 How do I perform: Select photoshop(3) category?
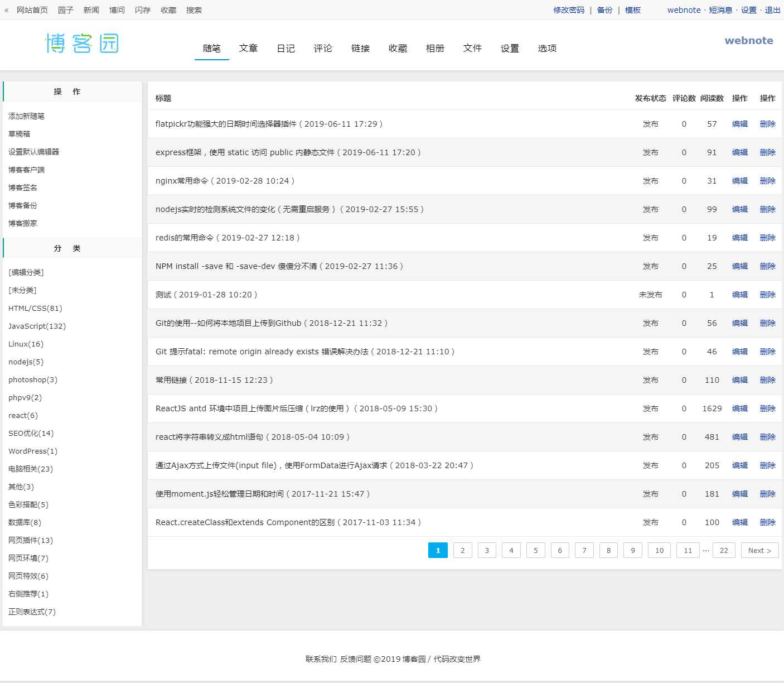point(33,379)
